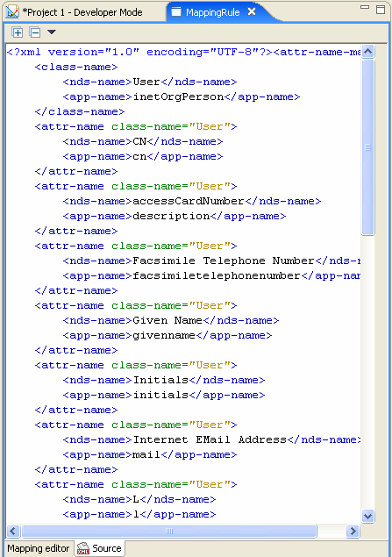This screenshot has height=557, width=392.
Task: Select the MappingRule editor tab
Action: click(x=213, y=12)
